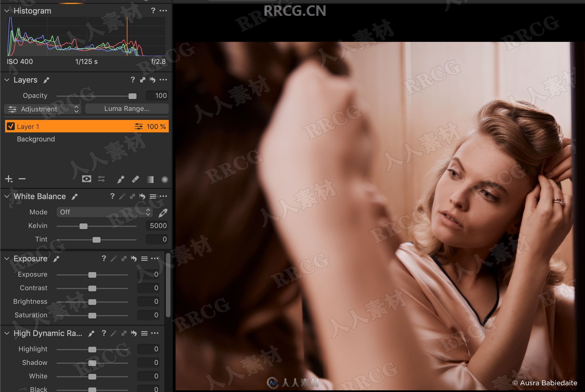This screenshot has height=392, width=585.
Task: Toggle Layer 1 visibility checkbox
Action: (9, 126)
